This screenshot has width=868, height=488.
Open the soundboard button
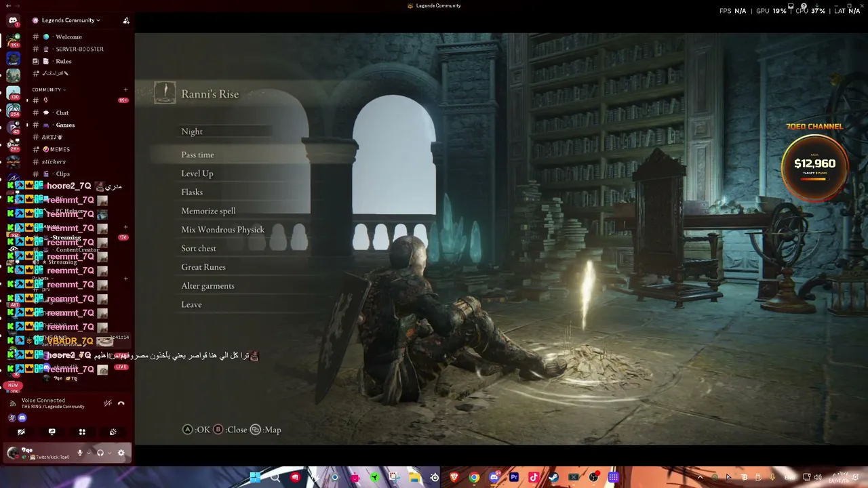pos(113,432)
